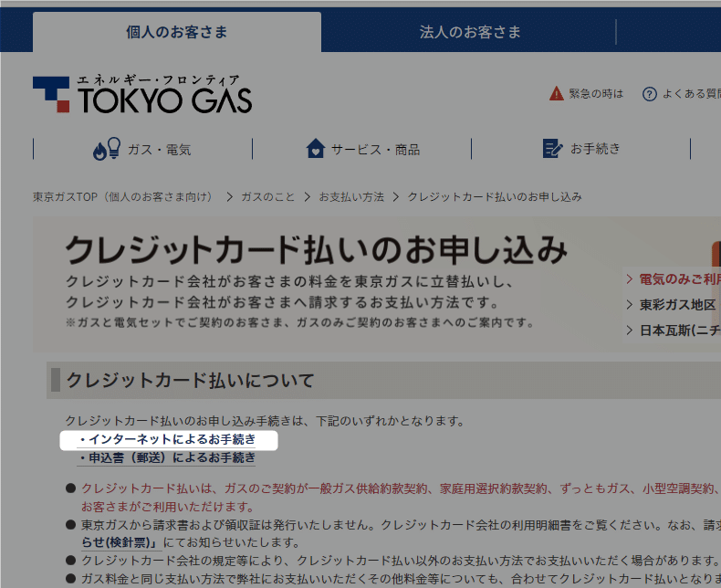Click the クレジットカード払いのお申し込み breadcrumb text
The height and width of the screenshot is (588, 721).
coord(495,197)
